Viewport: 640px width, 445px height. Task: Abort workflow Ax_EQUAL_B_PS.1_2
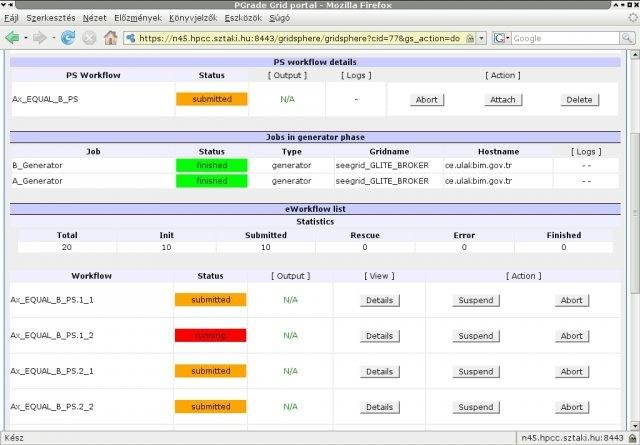(x=571, y=336)
